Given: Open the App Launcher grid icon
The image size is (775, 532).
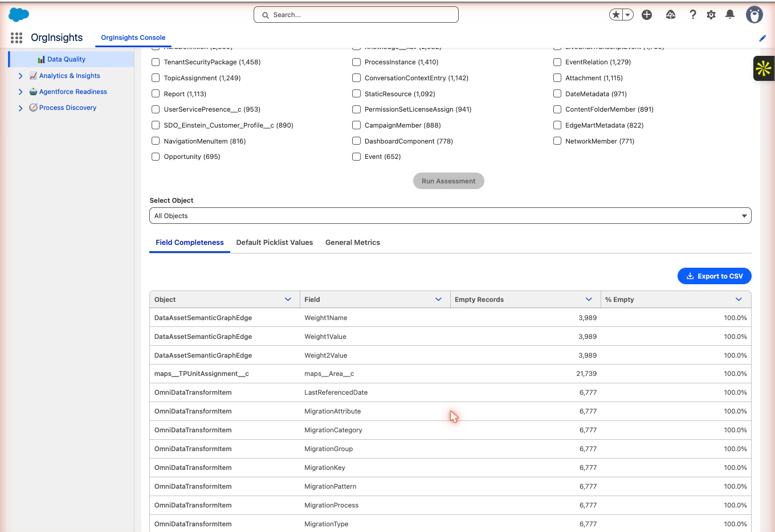Looking at the screenshot, I should click(x=17, y=38).
